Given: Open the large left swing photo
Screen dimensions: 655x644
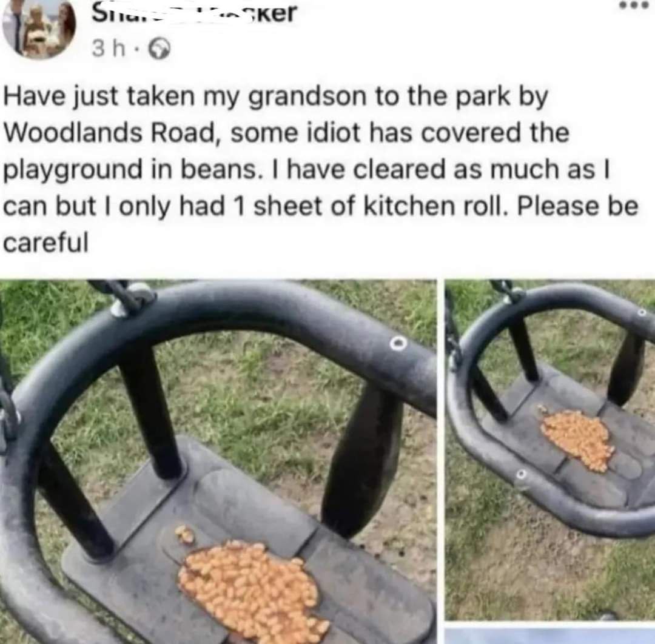Looking at the screenshot, I should 218,461.
